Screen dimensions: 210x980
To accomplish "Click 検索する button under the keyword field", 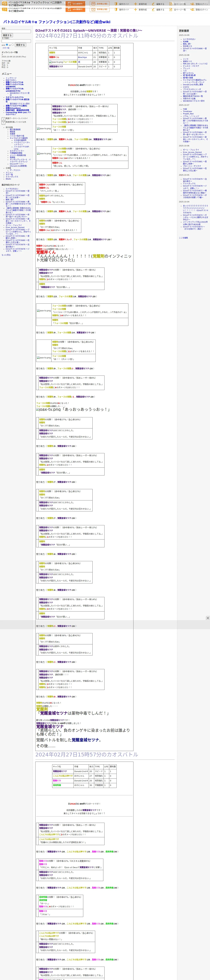I will click(7, 35).
